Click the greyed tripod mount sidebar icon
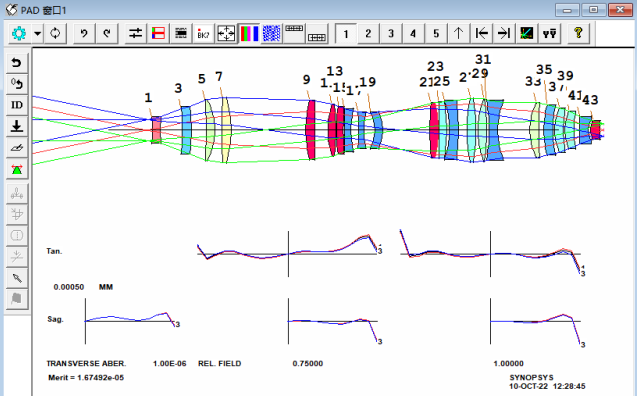The image size is (637, 396). coord(17,193)
